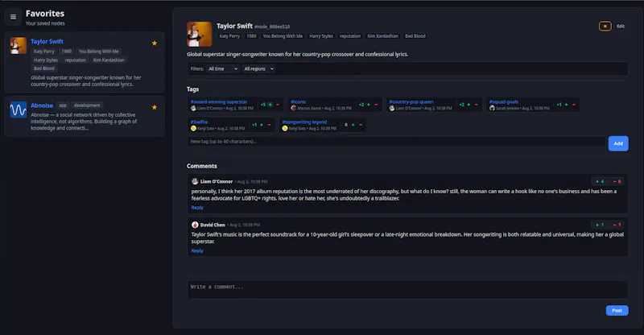Open the #squad goals tag link
The width and height of the screenshot is (644, 335).
504,102
